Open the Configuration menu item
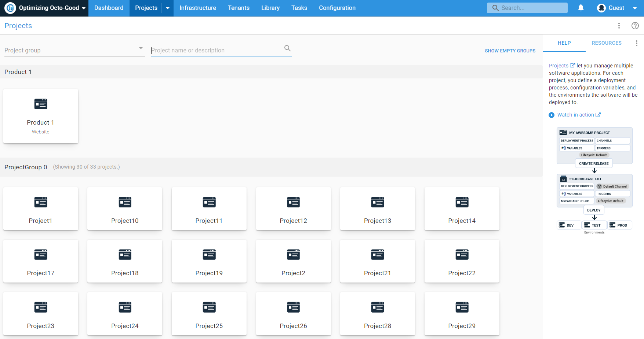This screenshot has height=339, width=644. 337,8
